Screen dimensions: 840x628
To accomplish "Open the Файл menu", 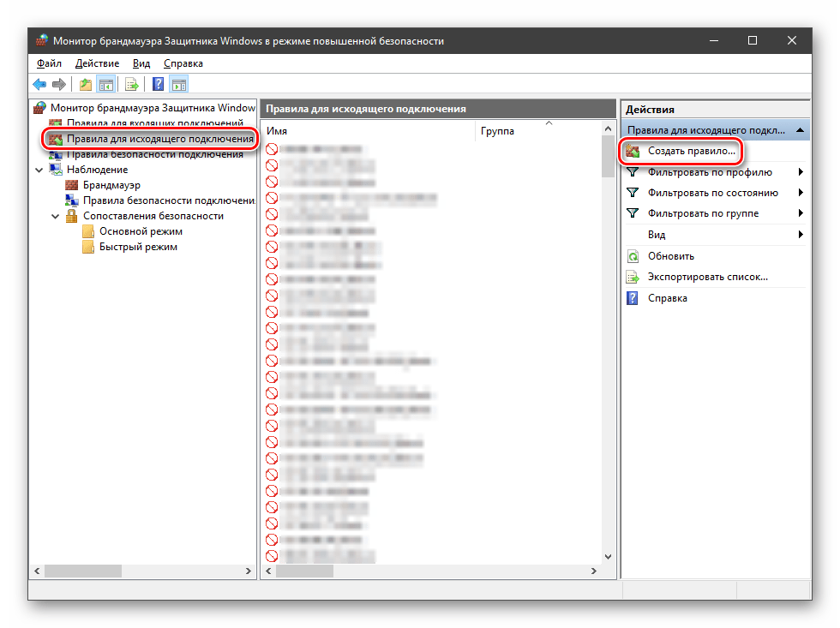I will 49,63.
